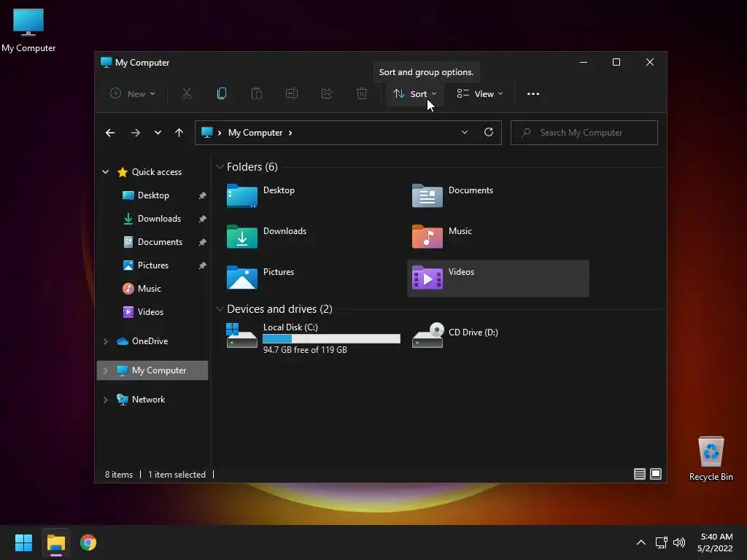Collapse the Devices and drives group
Image resolution: width=747 pixels, height=560 pixels.
click(x=220, y=309)
